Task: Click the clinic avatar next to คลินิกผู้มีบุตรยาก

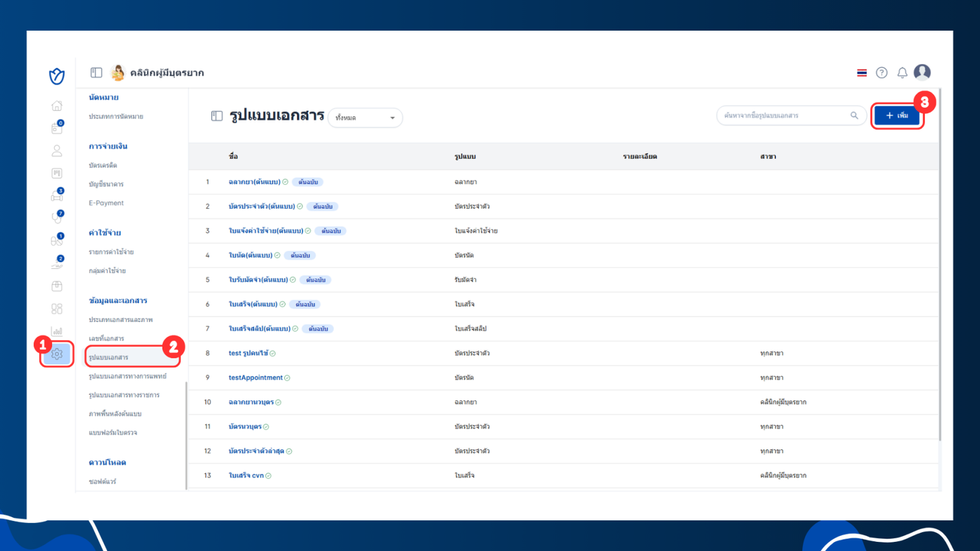Action: (x=118, y=72)
